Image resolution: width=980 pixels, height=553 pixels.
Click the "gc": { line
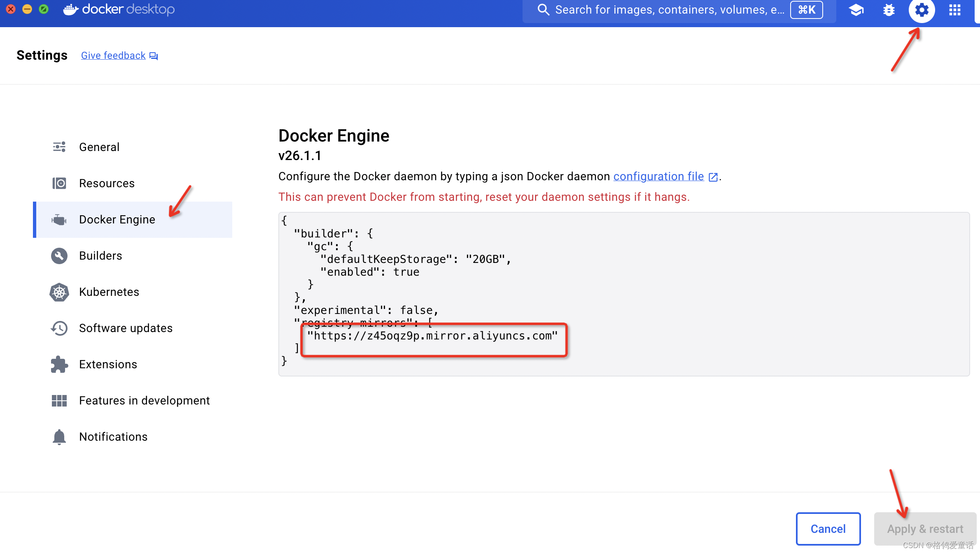(x=330, y=246)
